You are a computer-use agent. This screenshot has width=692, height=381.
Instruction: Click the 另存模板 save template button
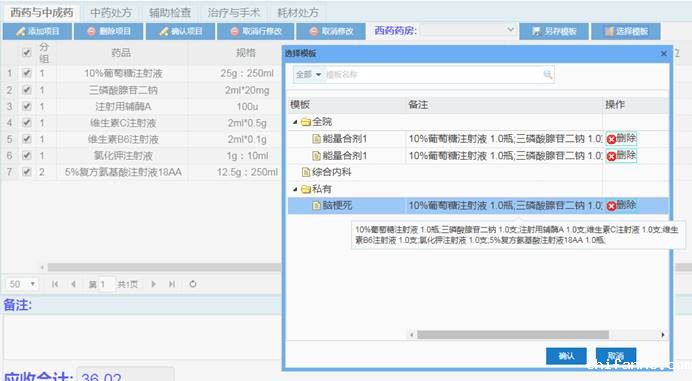click(554, 31)
